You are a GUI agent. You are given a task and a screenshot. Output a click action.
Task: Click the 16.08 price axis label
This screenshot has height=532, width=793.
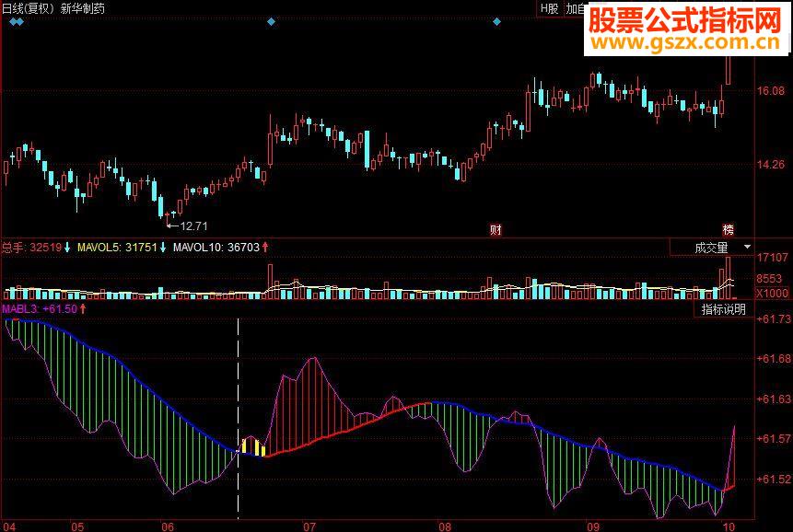point(771,91)
